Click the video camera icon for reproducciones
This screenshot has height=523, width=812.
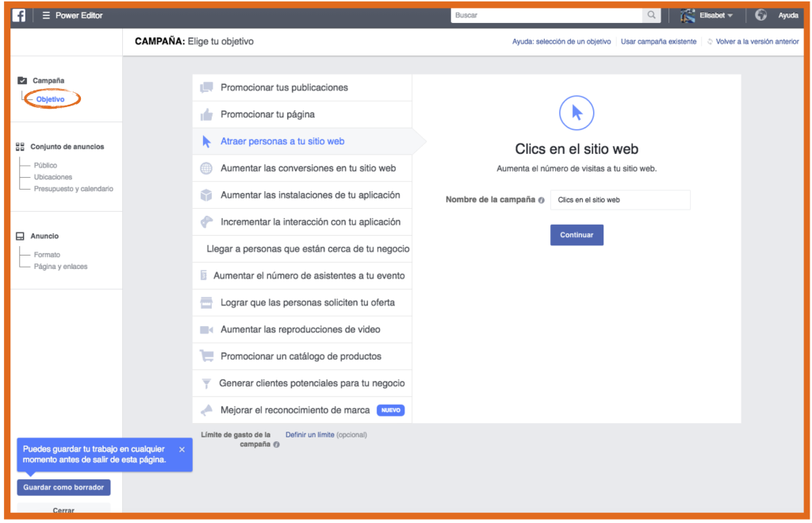coord(206,329)
